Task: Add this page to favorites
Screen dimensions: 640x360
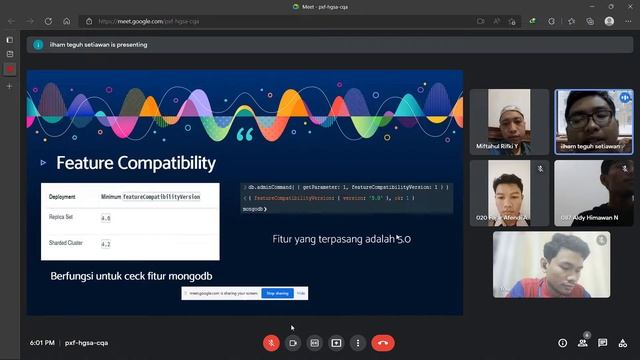Action: (x=512, y=21)
